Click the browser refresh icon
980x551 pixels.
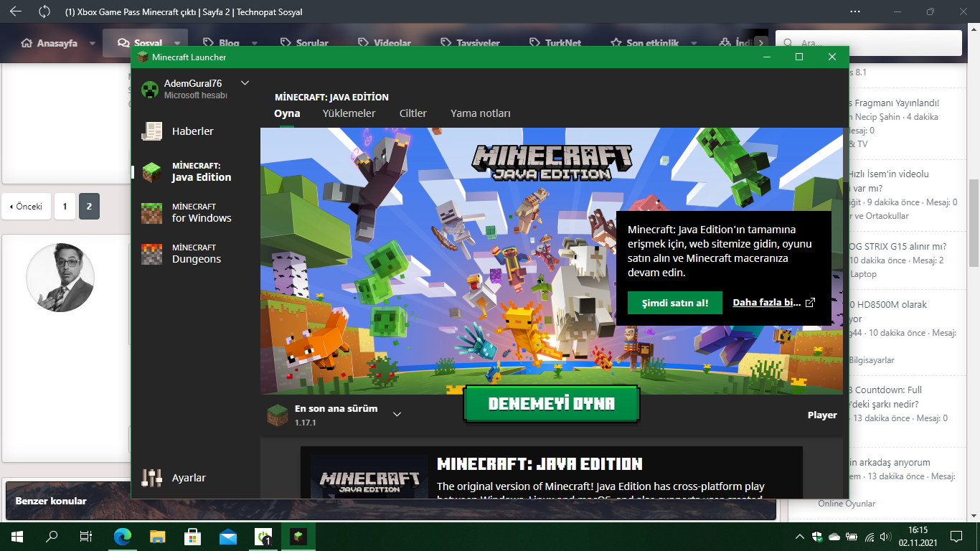click(x=44, y=11)
